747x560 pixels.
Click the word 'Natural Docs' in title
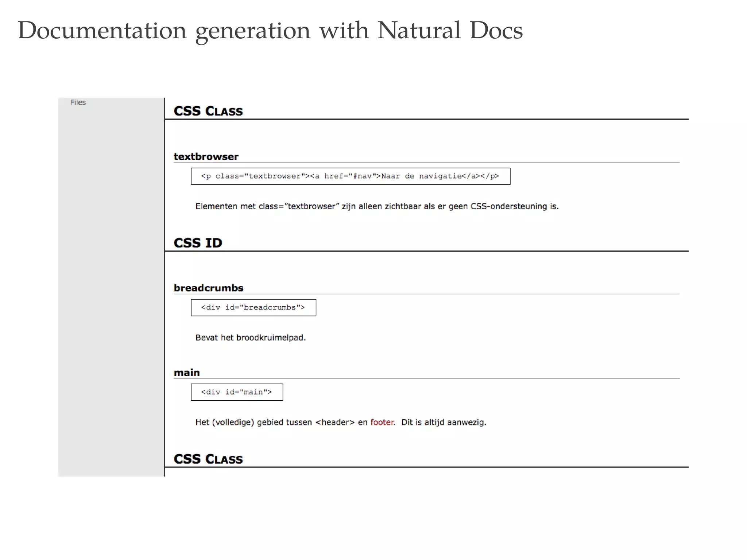450,30
